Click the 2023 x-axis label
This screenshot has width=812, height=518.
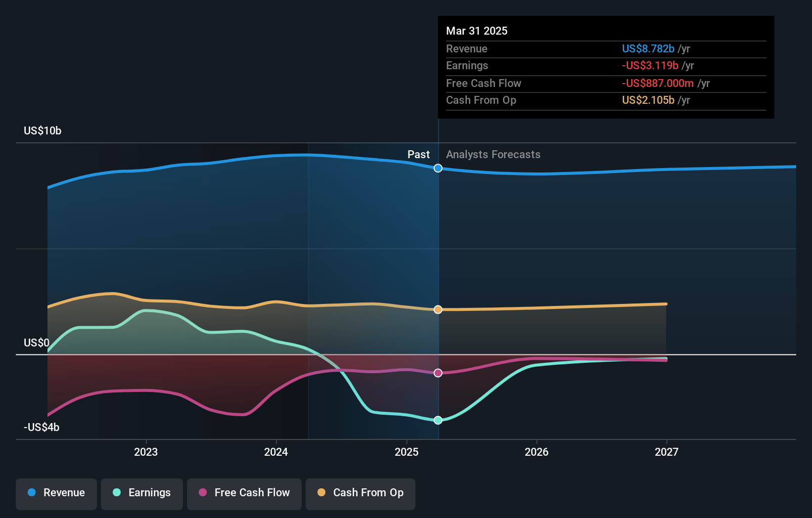146,452
